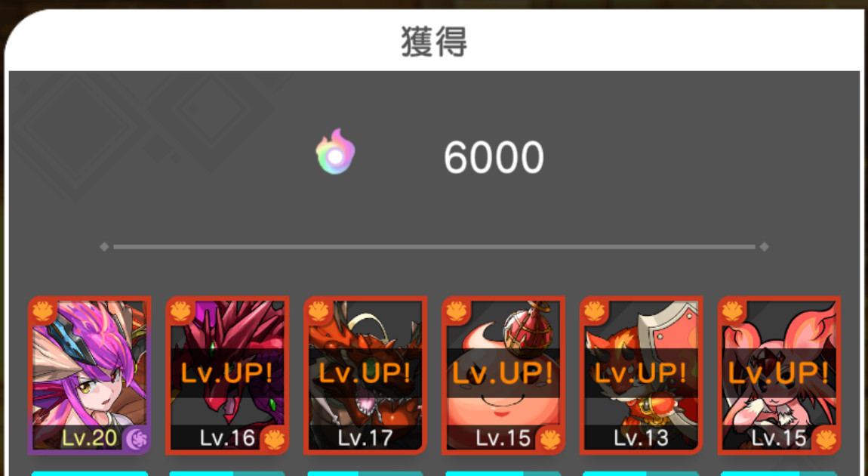Click fire attribute icon on dragon girl card
Viewport: 868px width, 476px height.
(x=42, y=311)
